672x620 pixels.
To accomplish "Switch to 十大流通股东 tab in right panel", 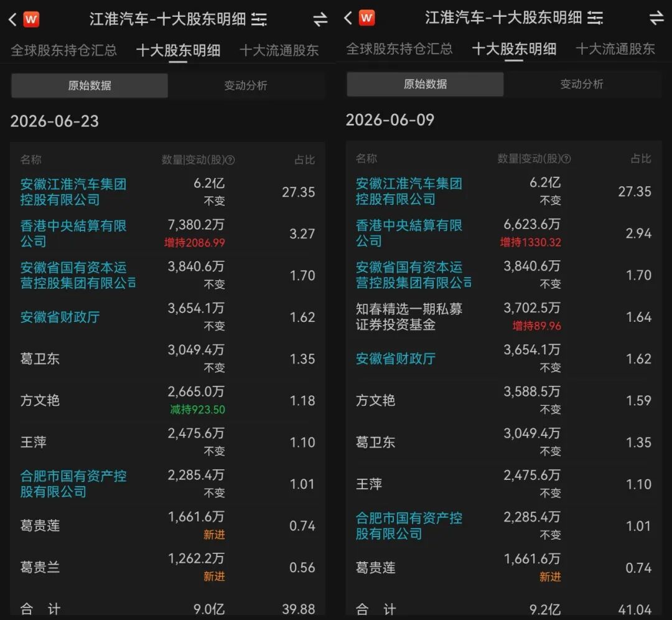I will click(615, 49).
